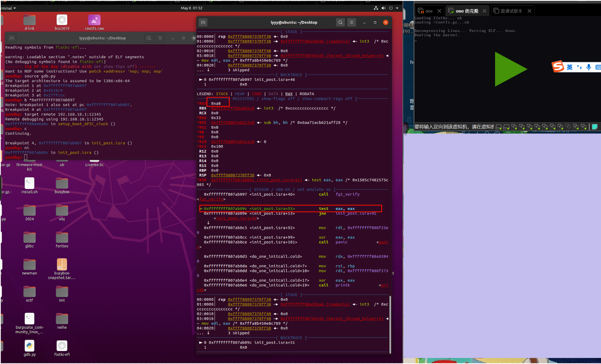Image resolution: width=601 pixels, height=364 pixels.
Task: Open the hamburger menu in left terminal
Action: [160, 38]
